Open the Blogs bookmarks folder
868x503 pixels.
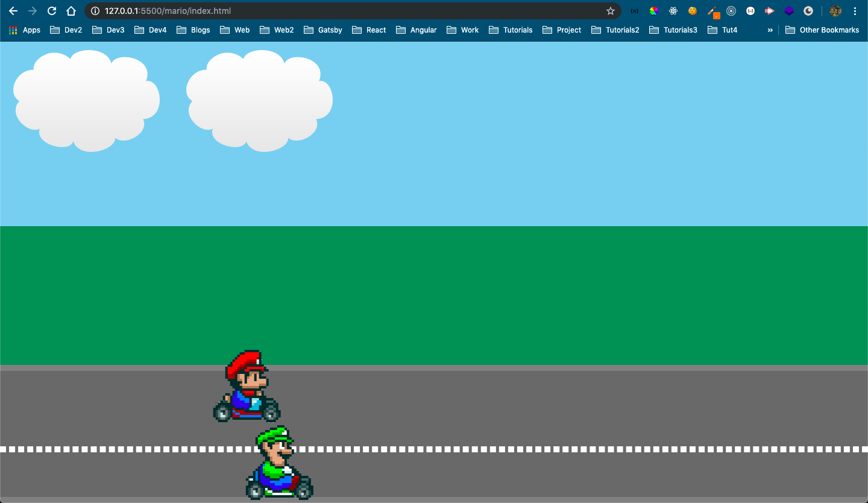coord(193,30)
